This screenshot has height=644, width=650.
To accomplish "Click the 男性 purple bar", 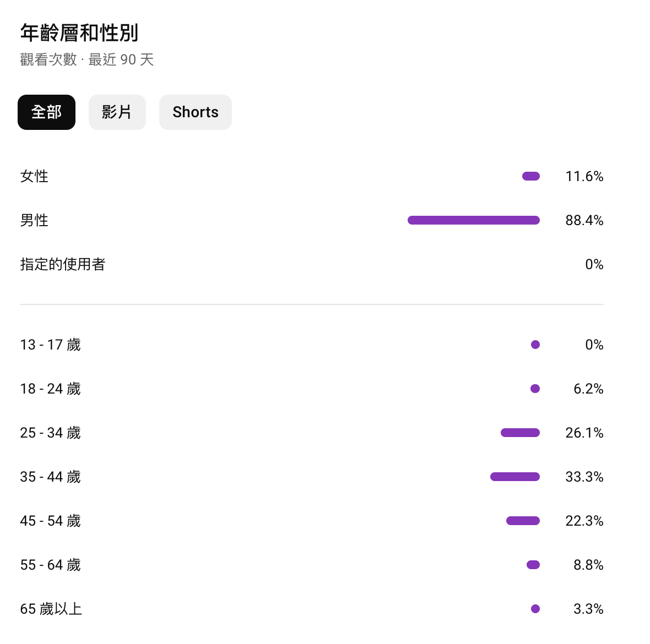I will (473, 220).
